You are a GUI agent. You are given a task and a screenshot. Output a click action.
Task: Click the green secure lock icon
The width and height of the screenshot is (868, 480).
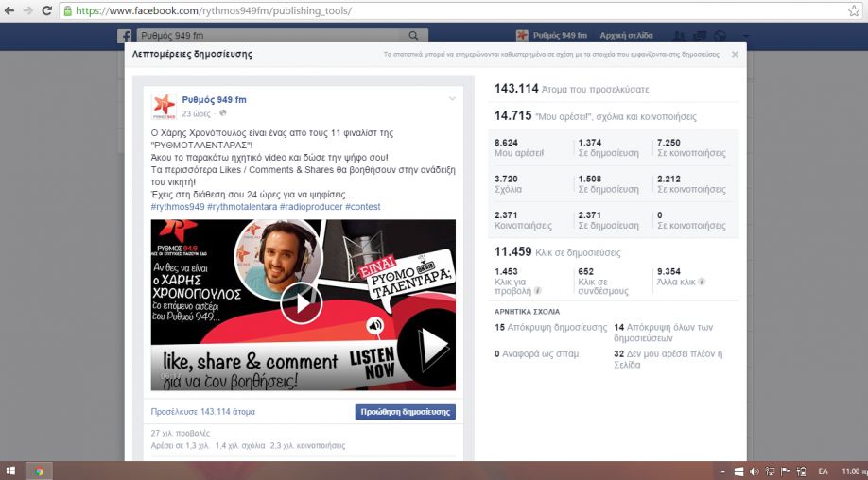click(67, 10)
